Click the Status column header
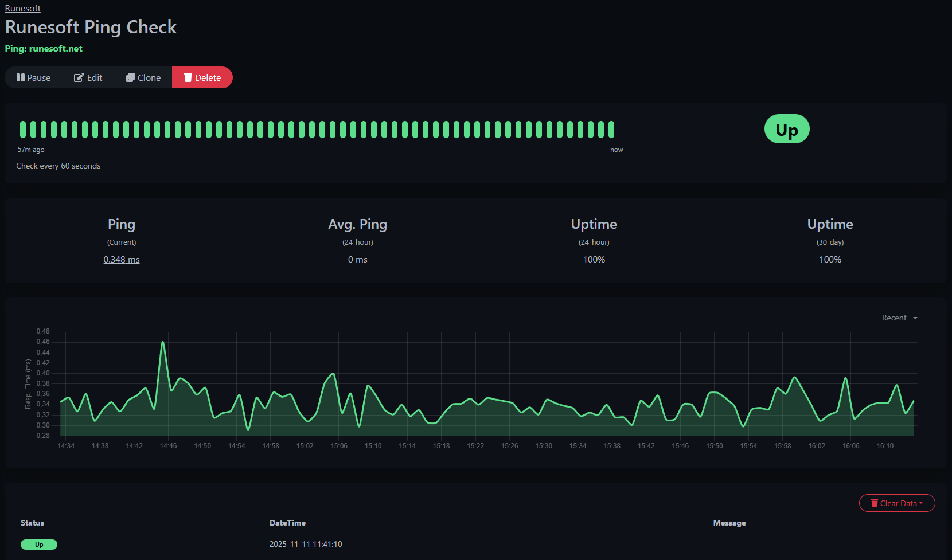The image size is (952, 560). point(32,523)
